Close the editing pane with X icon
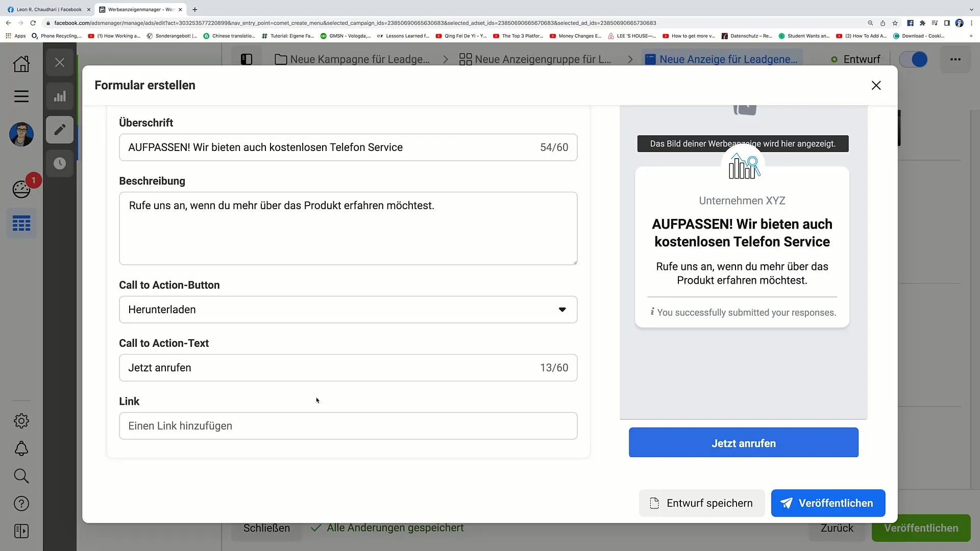980x551 pixels. pyautogui.click(x=60, y=63)
